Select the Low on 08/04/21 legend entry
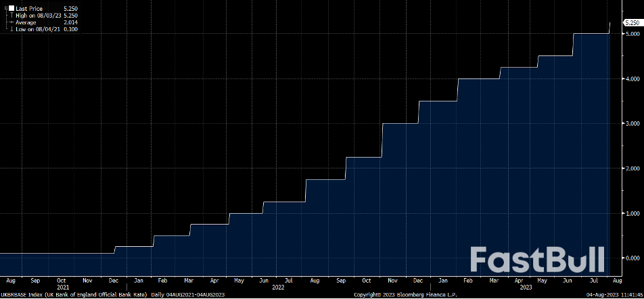 [37, 29]
